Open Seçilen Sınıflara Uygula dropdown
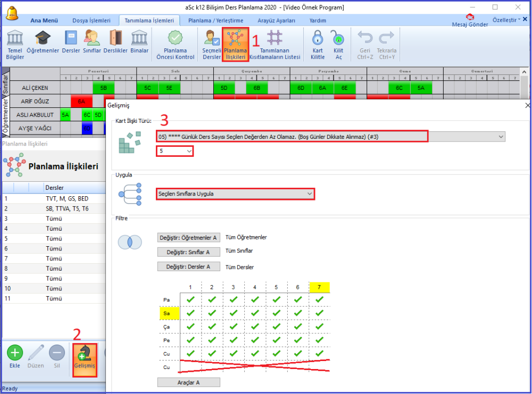The width and height of the screenshot is (532, 394). (235, 194)
